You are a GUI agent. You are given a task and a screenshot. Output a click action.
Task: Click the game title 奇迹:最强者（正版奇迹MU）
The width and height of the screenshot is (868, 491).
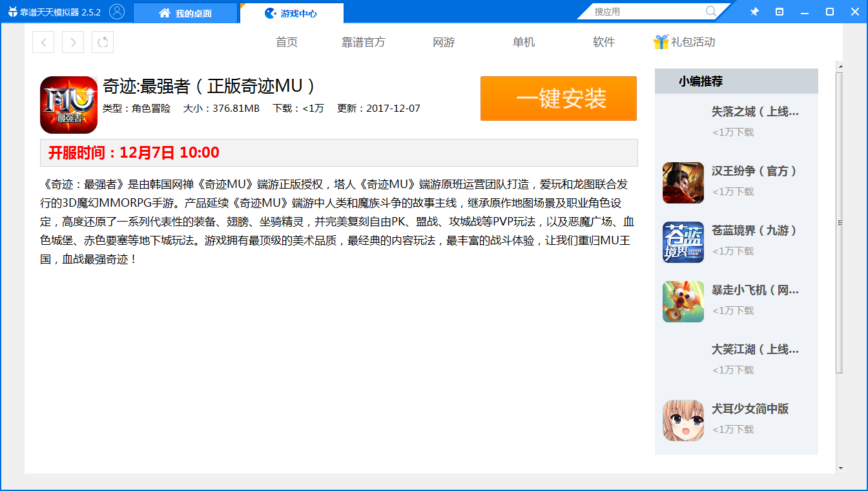(209, 86)
